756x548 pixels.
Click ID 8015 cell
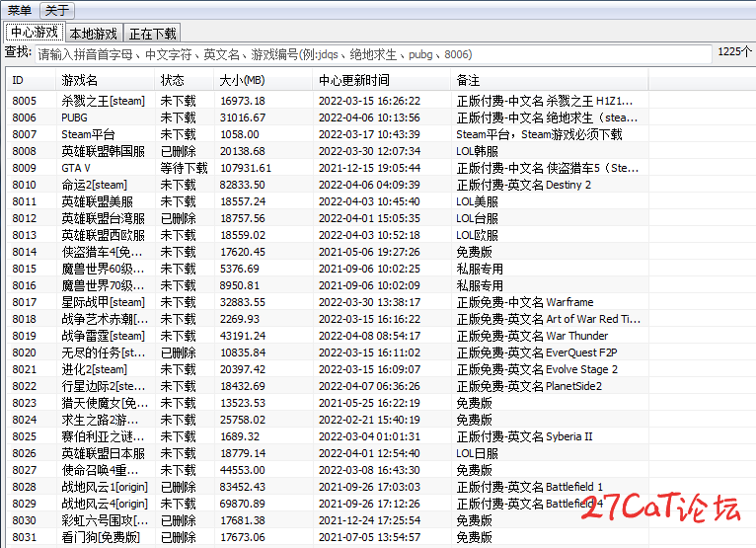[24, 269]
